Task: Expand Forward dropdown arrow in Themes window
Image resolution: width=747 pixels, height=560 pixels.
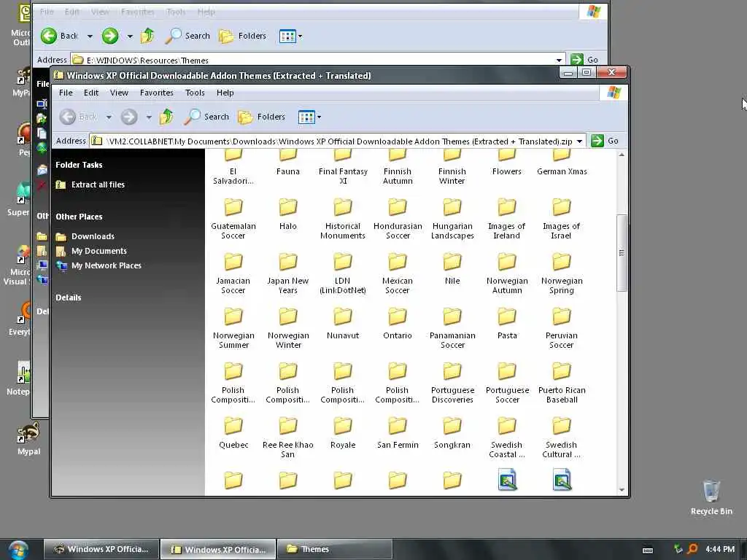Action: (130, 36)
